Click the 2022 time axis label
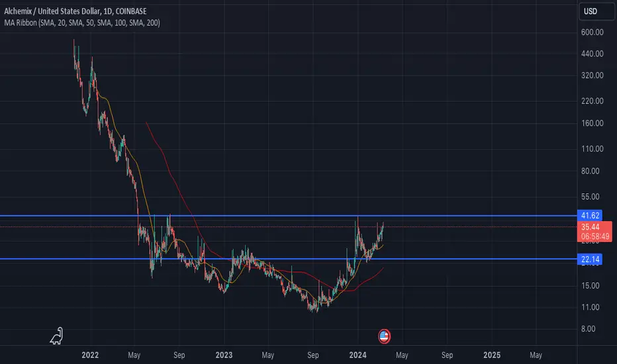This screenshot has width=617, height=364. pyautogui.click(x=90, y=355)
